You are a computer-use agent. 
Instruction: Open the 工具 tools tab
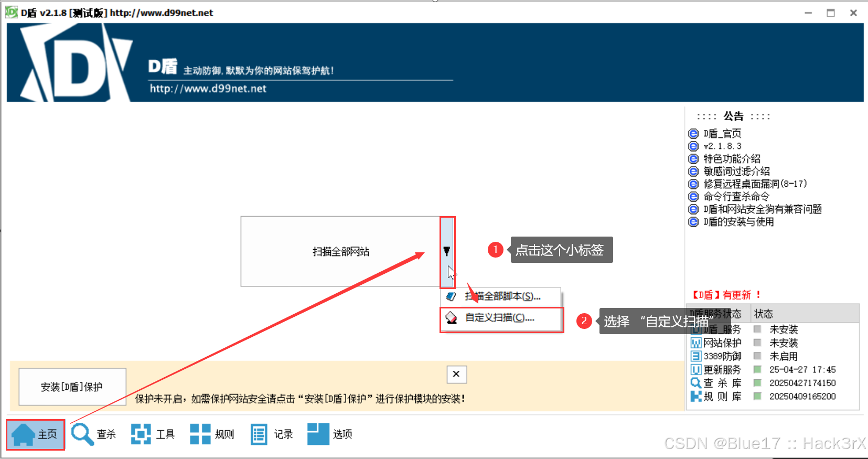(x=153, y=434)
